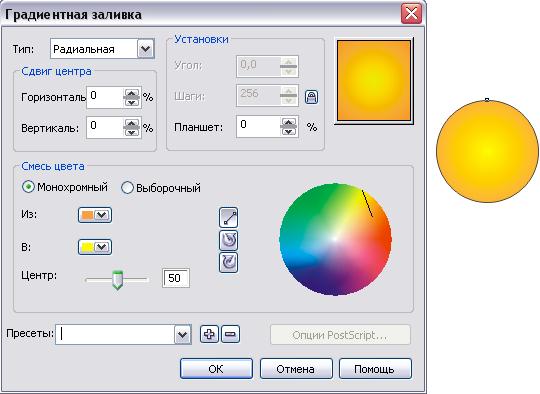Image resolution: width=540 pixels, height=394 pixels.
Task: Select the direct line color blend icon
Action: [x=228, y=218]
